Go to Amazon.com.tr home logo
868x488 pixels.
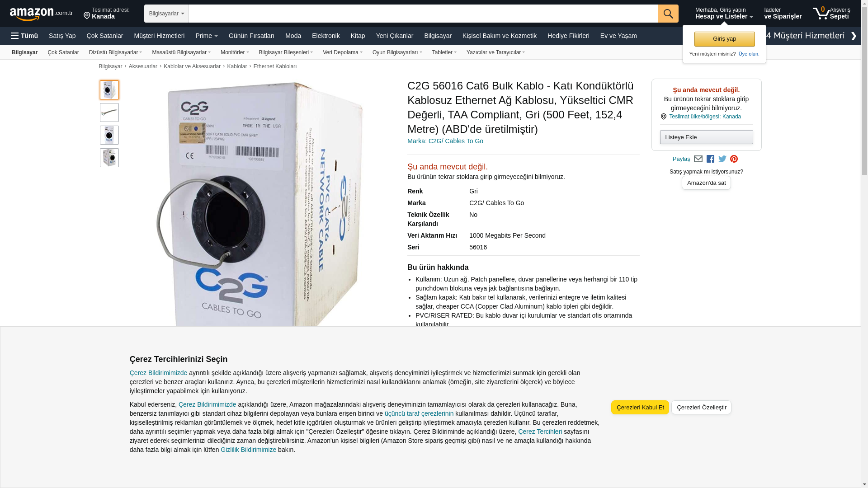coord(41,14)
